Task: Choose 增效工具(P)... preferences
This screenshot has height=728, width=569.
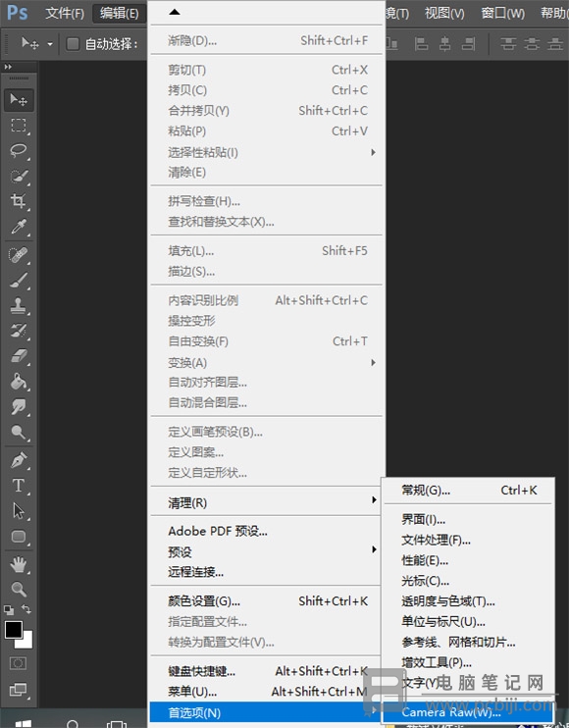Action: [468, 662]
